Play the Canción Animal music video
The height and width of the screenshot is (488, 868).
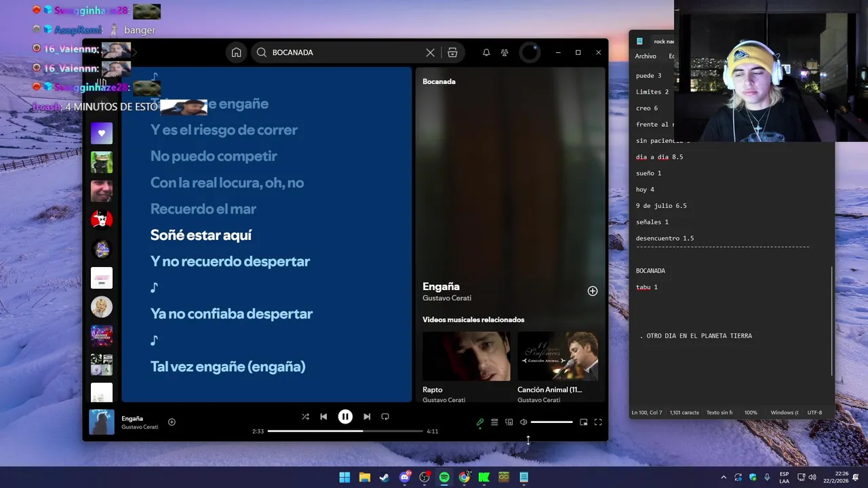pos(557,356)
